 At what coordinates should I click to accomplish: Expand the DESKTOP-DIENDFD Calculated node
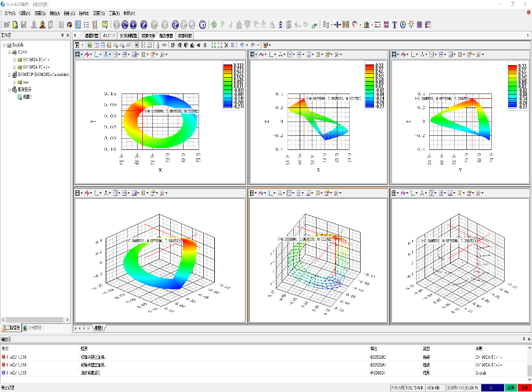coord(9,74)
